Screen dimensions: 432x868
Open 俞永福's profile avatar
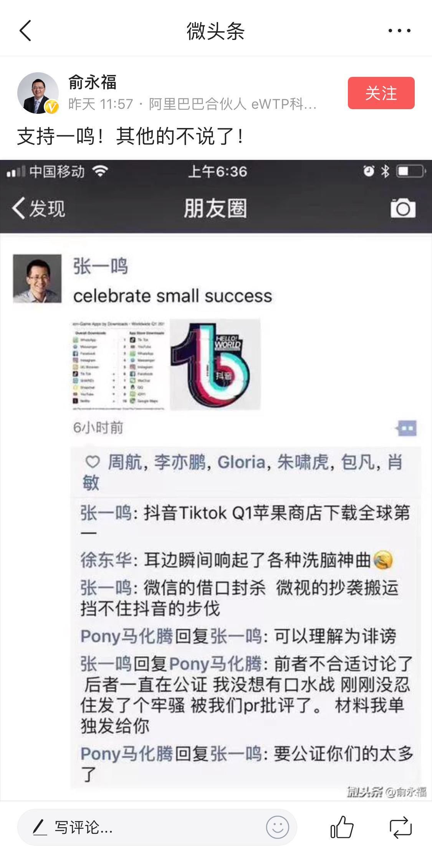(x=38, y=93)
